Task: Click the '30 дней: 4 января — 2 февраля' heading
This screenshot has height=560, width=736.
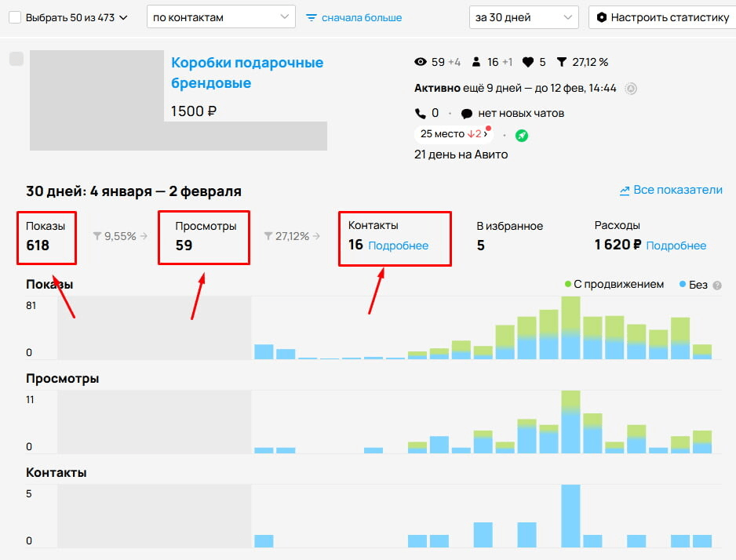Action: pos(133,191)
